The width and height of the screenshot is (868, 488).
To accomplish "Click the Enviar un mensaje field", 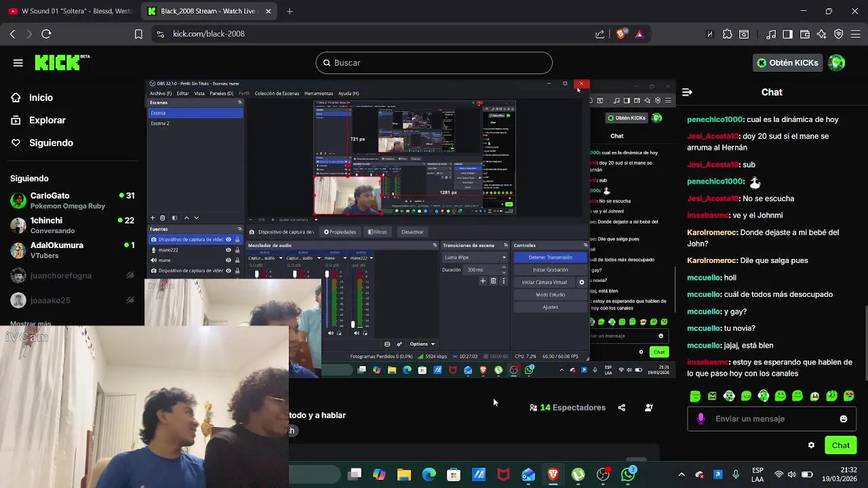I will pyautogui.click(x=772, y=419).
